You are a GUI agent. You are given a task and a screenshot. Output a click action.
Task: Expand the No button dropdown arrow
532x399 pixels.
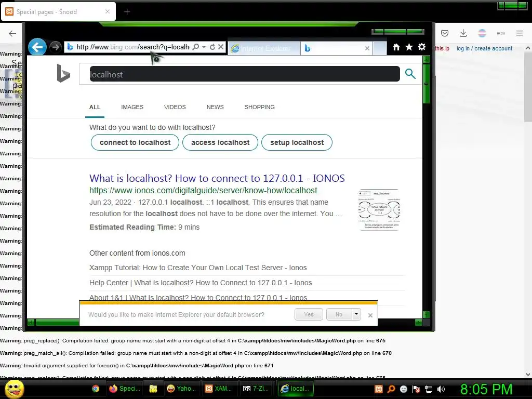[356, 314]
